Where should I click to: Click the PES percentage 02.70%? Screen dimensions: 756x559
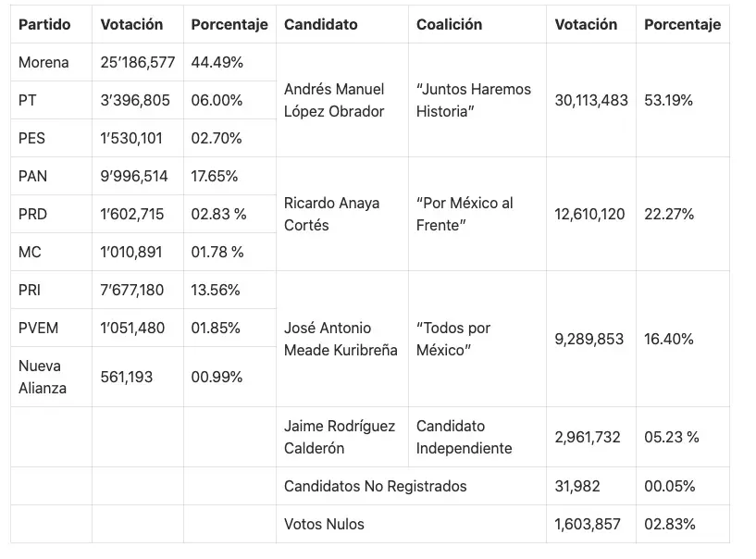217,139
